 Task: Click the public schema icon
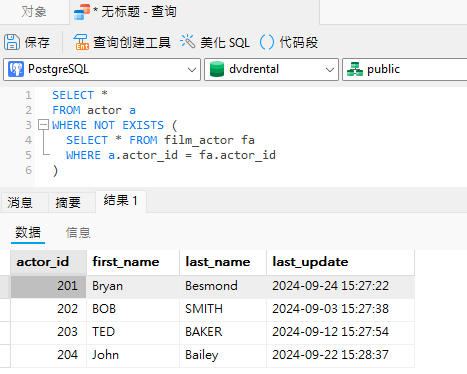coord(355,69)
